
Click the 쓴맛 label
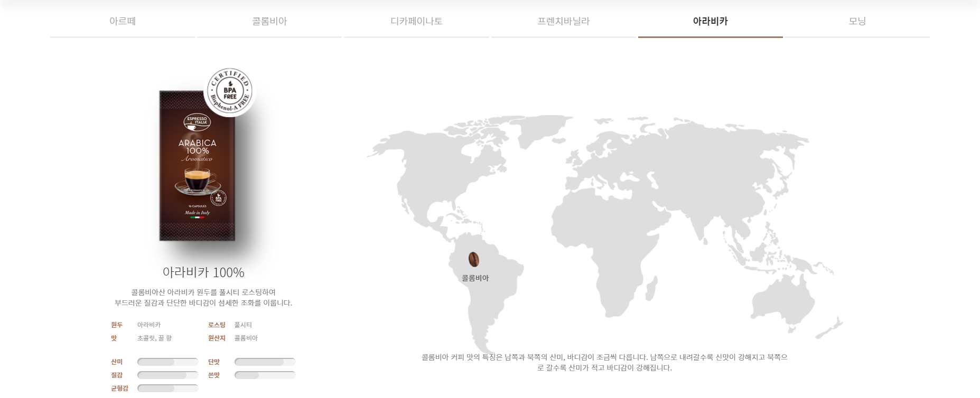[214, 375]
